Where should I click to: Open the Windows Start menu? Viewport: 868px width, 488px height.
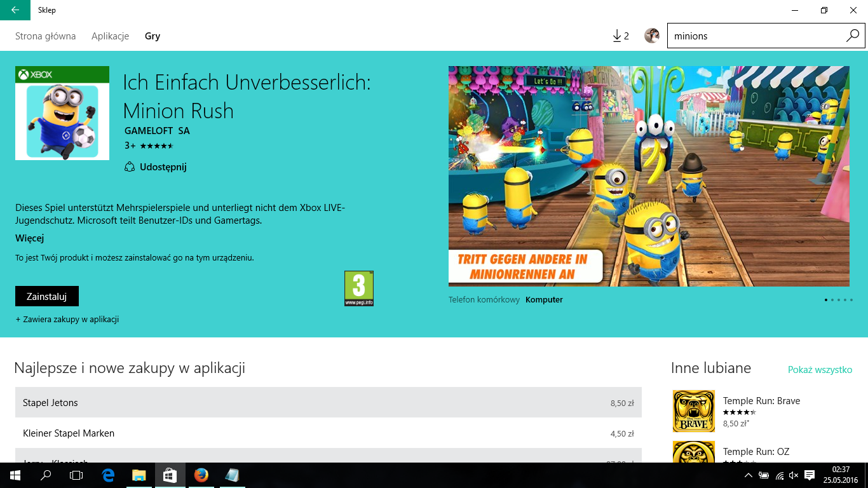[15, 475]
